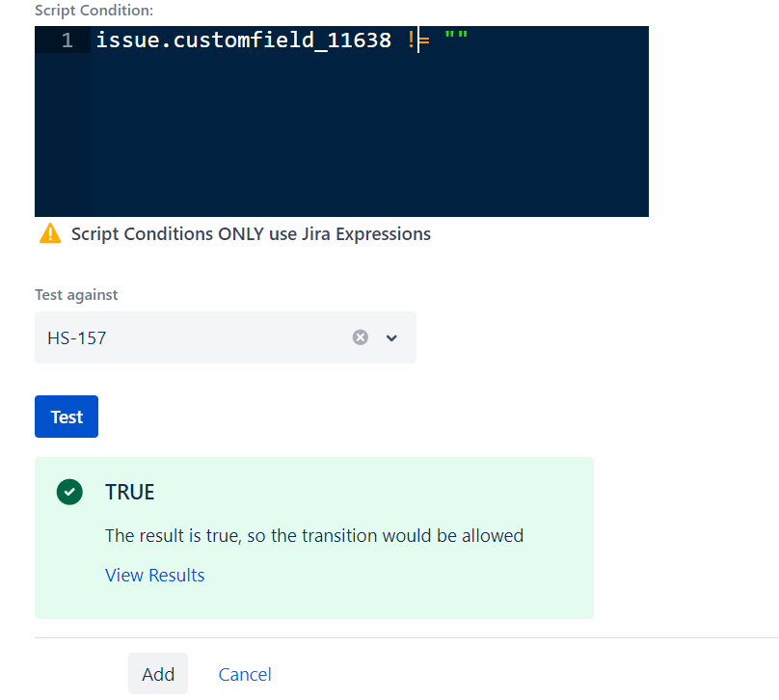Viewport: 779px width, 700px height.
Task: Click the TRUE result heading
Action: point(129,492)
